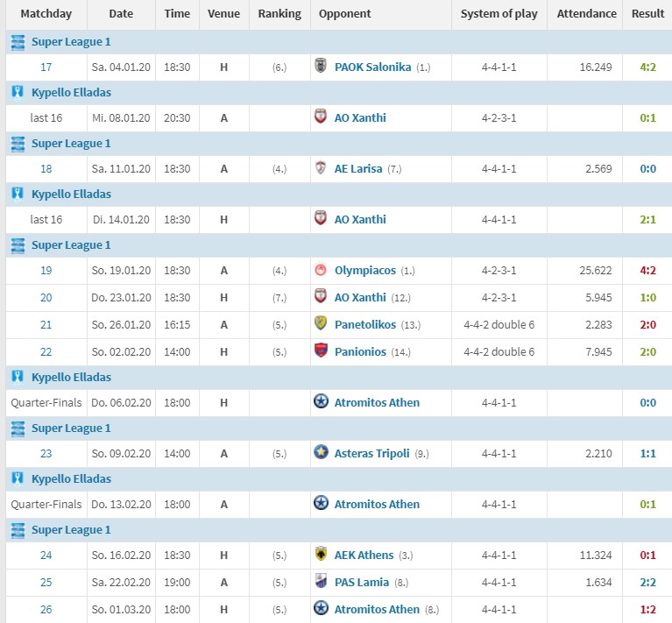The width and height of the screenshot is (672, 623).
Task: Open Panionios team page link
Action: tap(360, 351)
